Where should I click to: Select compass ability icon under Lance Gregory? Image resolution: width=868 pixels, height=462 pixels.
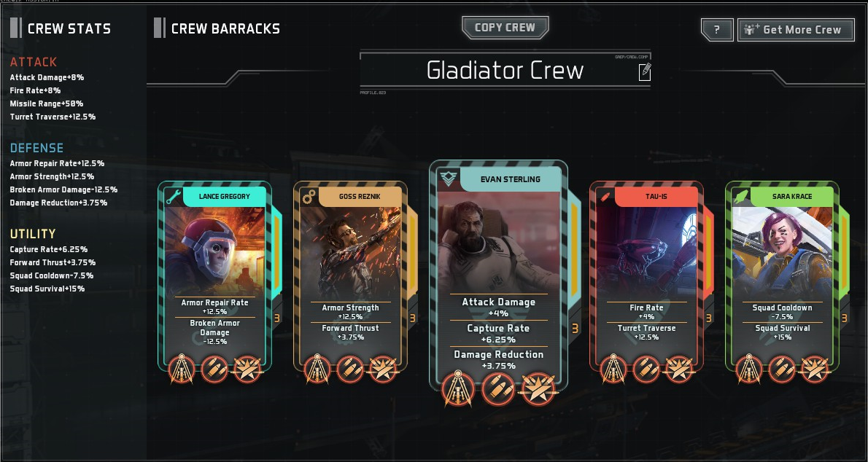[182, 369]
